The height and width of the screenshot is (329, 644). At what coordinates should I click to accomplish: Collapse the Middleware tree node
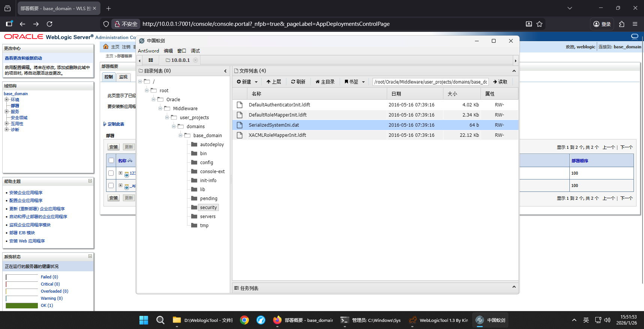coord(160,108)
